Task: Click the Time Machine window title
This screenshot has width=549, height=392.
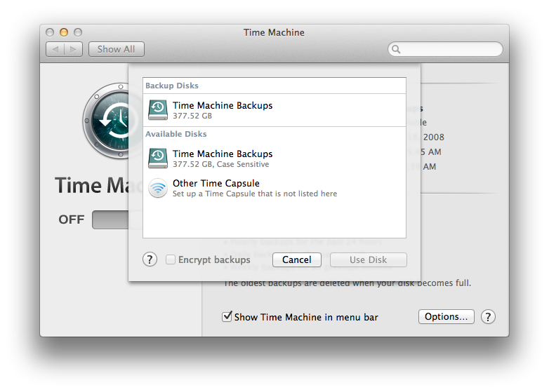Action: pos(274,32)
